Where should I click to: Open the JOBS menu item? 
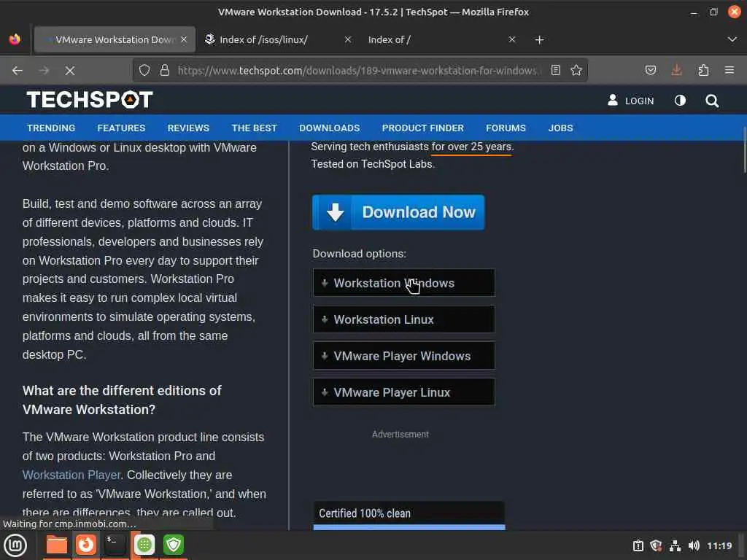[561, 128]
